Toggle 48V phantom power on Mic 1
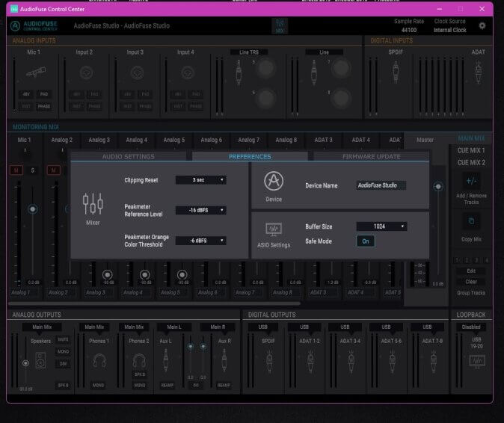Viewport: 504px width, 423px height. click(x=26, y=94)
